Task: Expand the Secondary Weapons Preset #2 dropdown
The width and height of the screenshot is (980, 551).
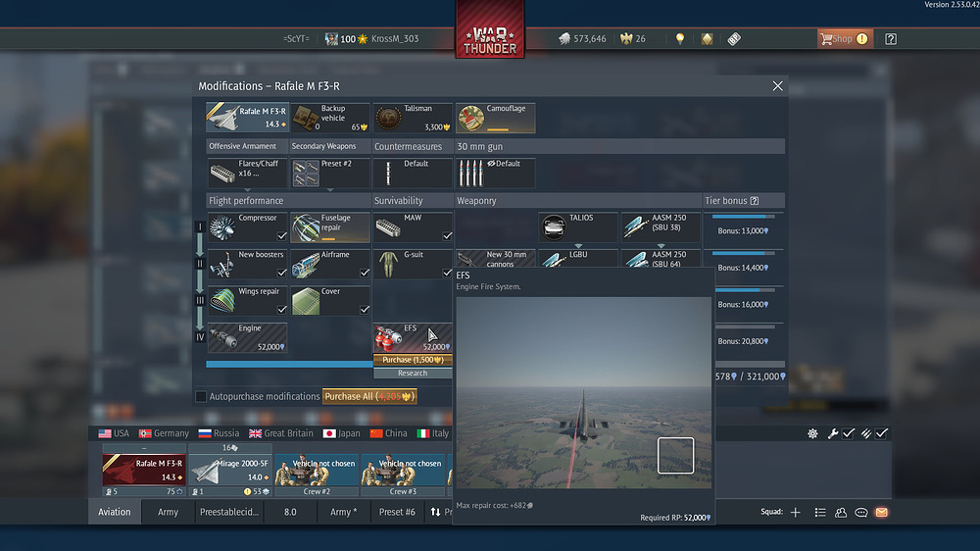Action: click(330, 174)
